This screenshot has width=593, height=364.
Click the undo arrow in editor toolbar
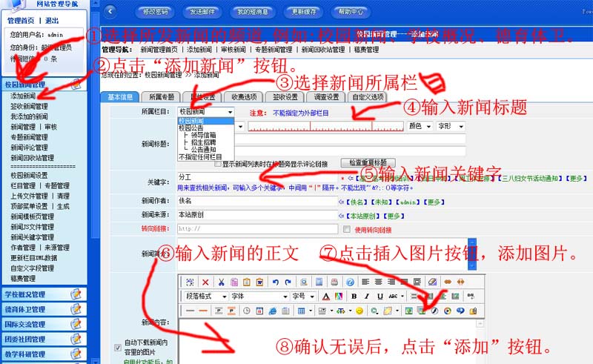point(276,282)
